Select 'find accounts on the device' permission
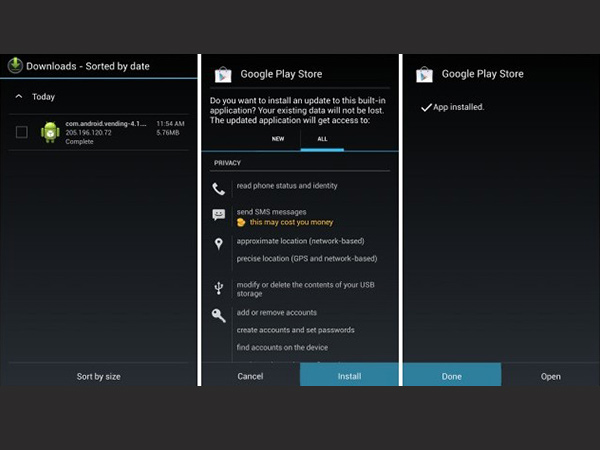The image size is (600, 450). [282, 347]
